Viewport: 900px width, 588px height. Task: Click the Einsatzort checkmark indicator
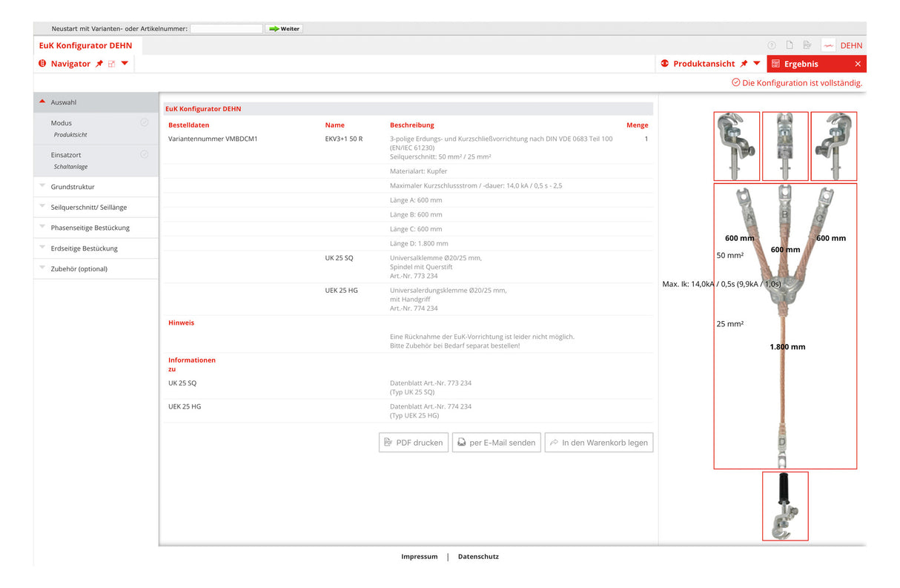(x=145, y=154)
